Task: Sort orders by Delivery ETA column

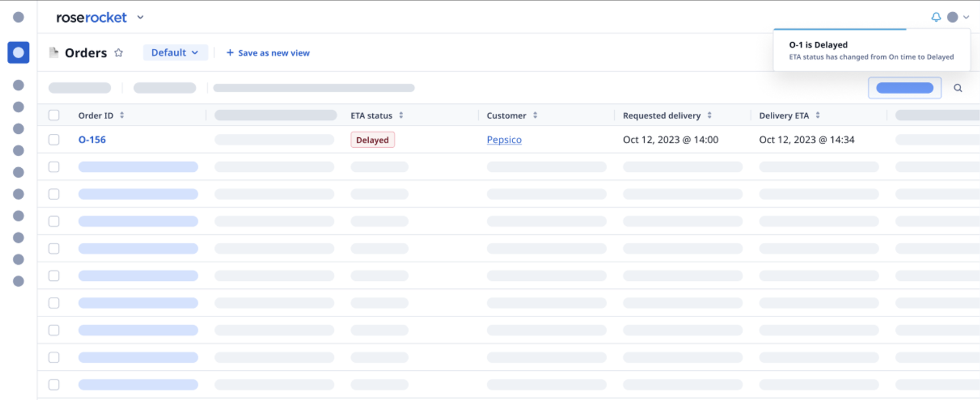Action: click(817, 115)
